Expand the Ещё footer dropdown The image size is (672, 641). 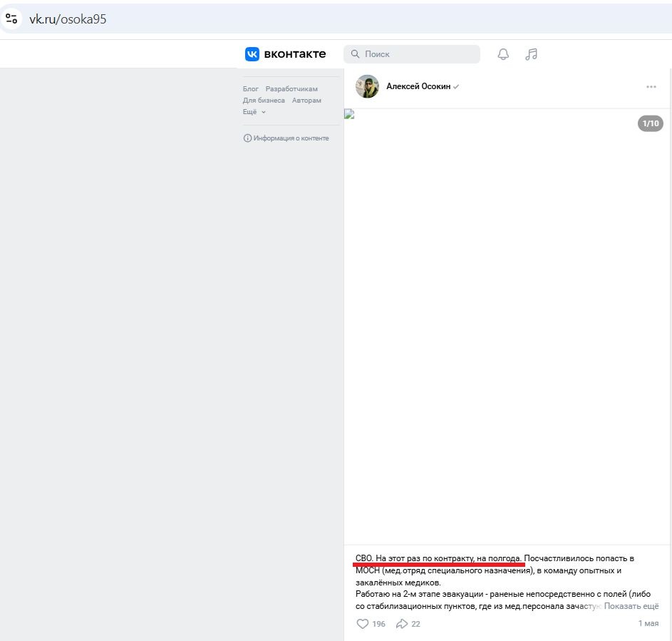(x=254, y=112)
